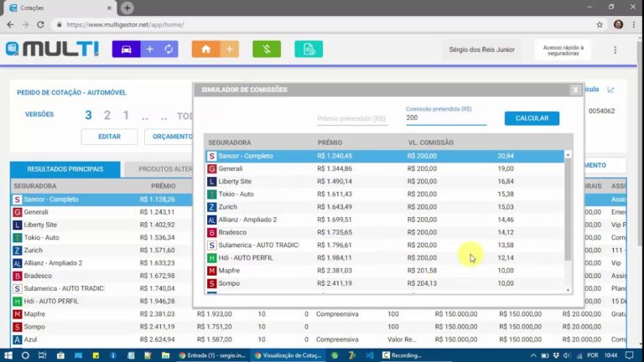644x362 pixels.
Task: Switch to the RESULTADOS PRINCIPAIS tab
Action: coord(65,169)
